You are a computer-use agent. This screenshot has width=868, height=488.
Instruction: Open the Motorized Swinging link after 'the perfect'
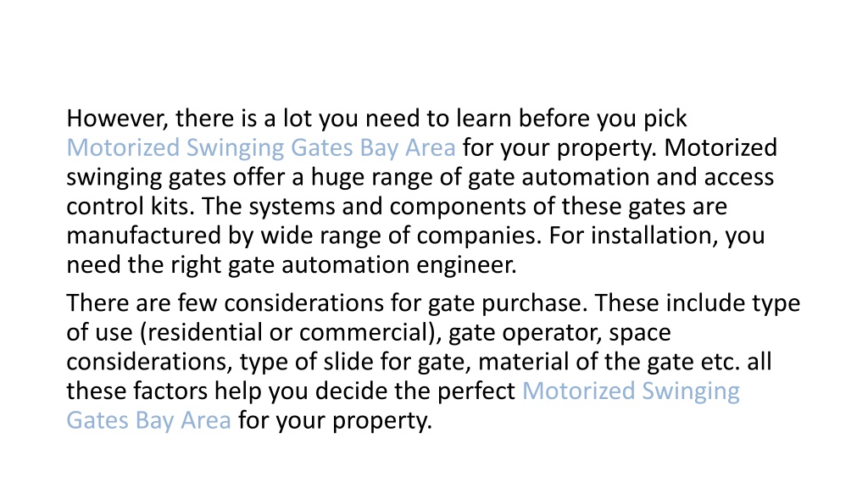pos(631,391)
